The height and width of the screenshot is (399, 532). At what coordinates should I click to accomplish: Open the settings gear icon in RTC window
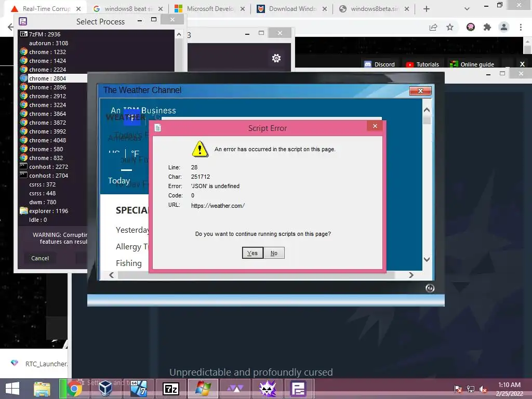pos(276,58)
